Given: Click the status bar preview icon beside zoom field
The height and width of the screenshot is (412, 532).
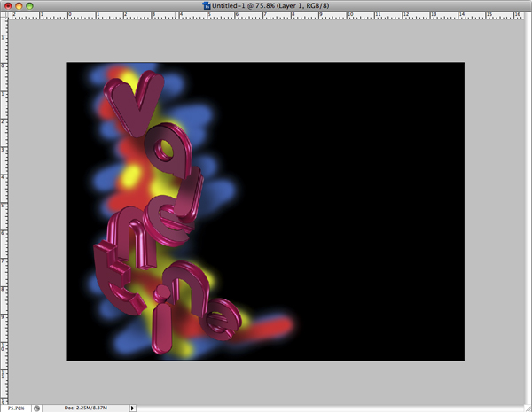Looking at the screenshot, I should click(36, 408).
